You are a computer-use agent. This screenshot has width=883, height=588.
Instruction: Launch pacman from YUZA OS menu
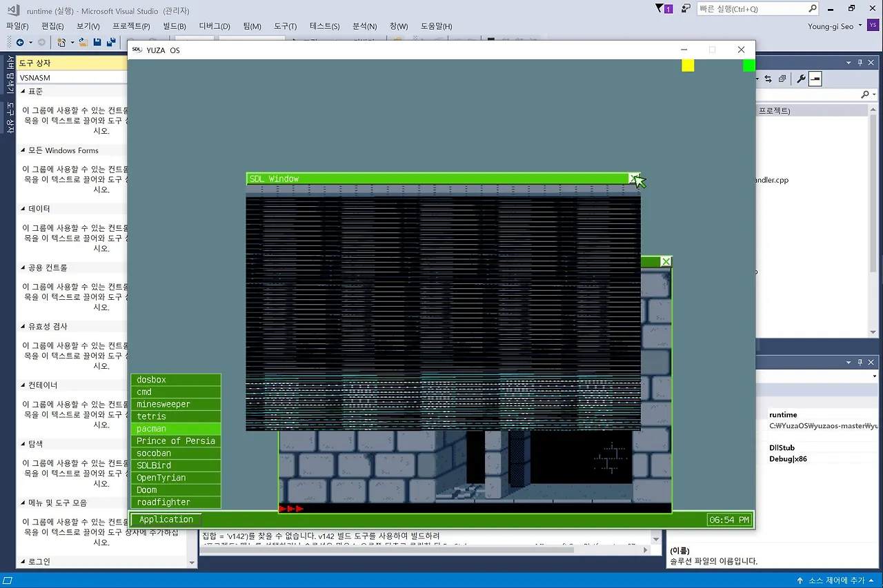point(176,429)
